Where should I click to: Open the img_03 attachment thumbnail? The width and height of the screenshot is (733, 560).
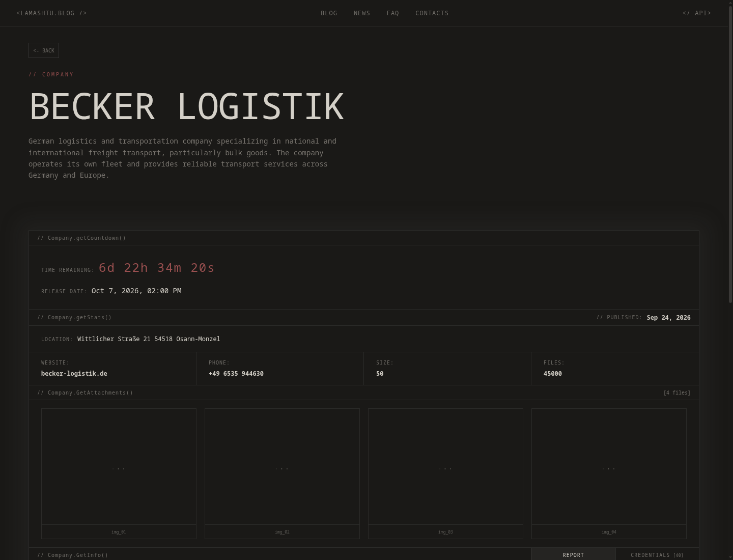point(445,473)
